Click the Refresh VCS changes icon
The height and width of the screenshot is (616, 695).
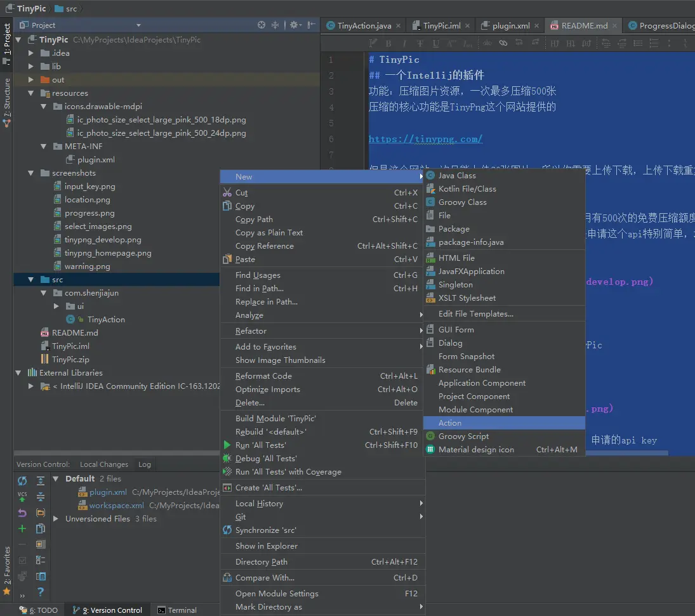coord(22,481)
